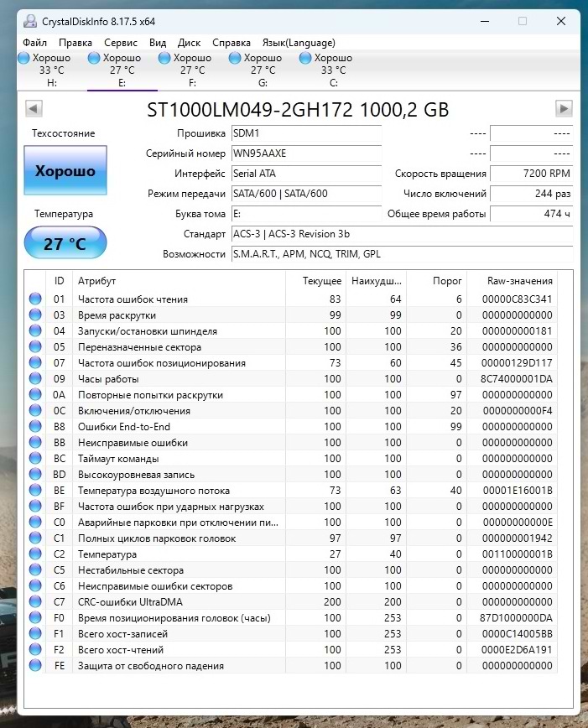Open the Справка menu

click(x=232, y=43)
